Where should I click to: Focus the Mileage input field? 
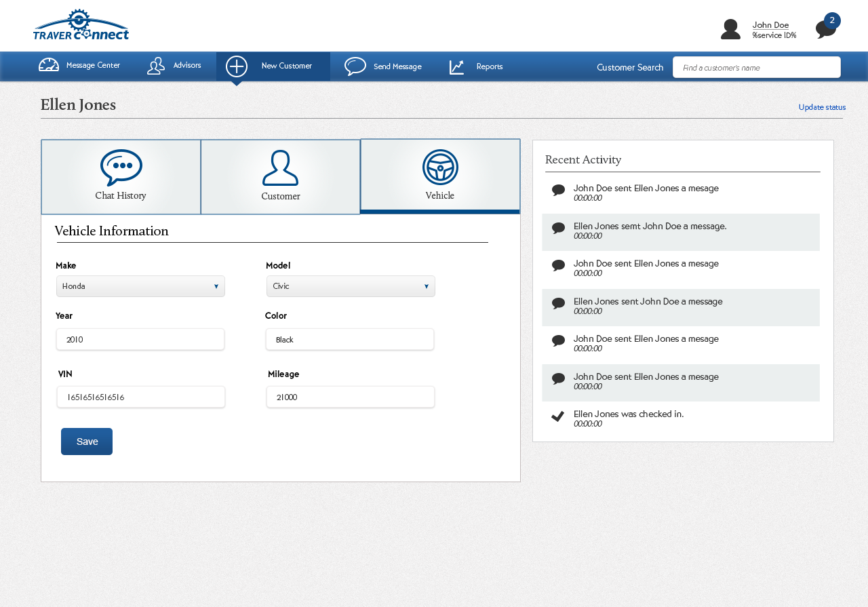(351, 397)
